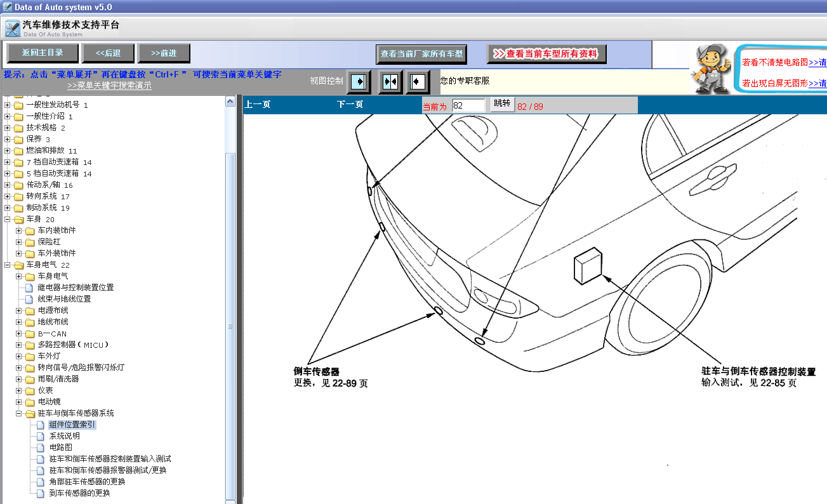
Task: Expand the 转向信号/危险报警闪烁灯 subfolder
Action: point(19,368)
